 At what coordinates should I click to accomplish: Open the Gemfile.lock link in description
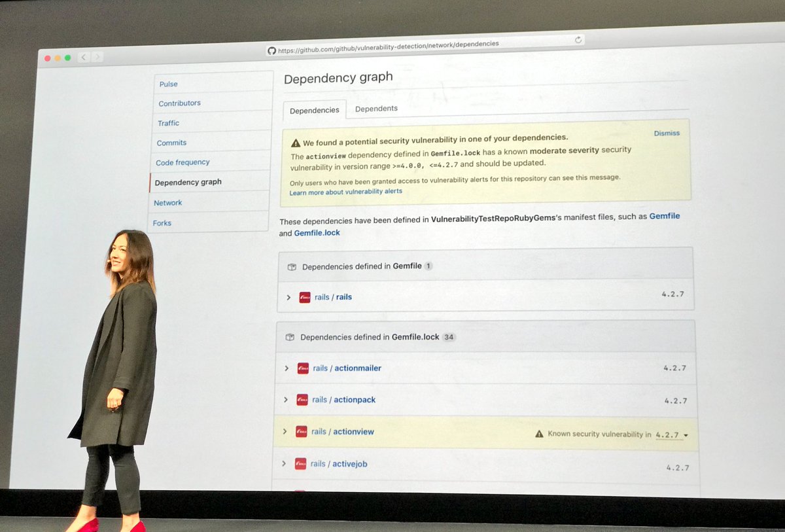(x=317, y=233)
